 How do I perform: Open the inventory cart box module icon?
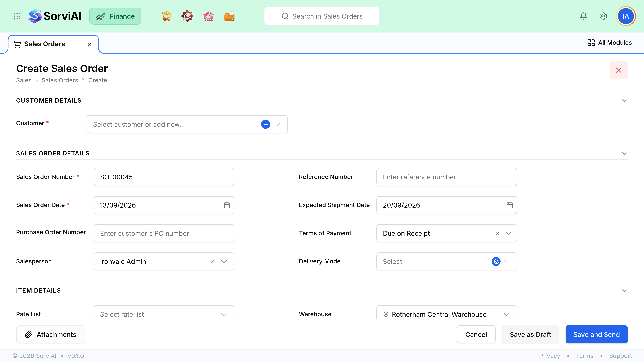[x=166, y=16]
